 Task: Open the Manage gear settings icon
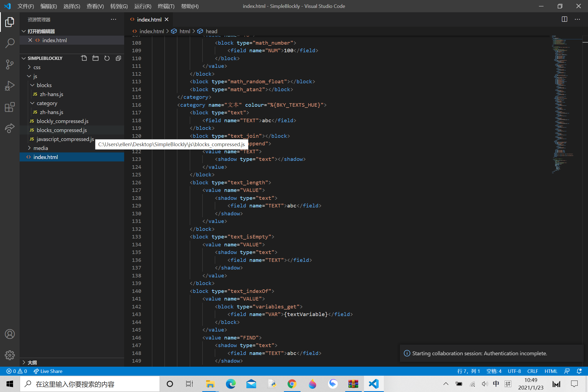tap(10, 355)
